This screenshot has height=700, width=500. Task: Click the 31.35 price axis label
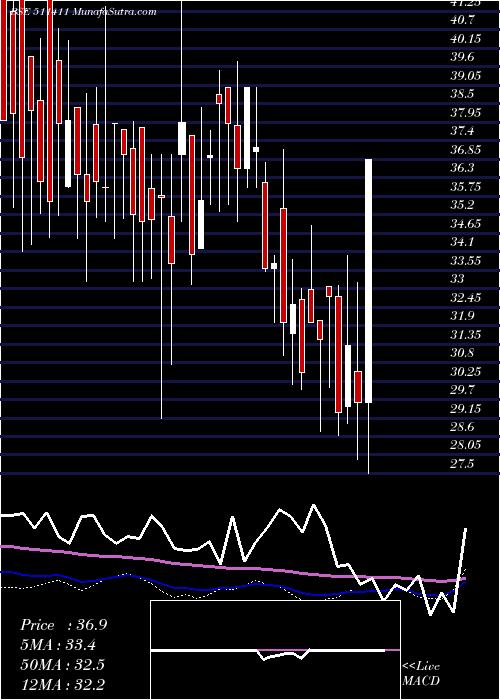click(466, 335)
